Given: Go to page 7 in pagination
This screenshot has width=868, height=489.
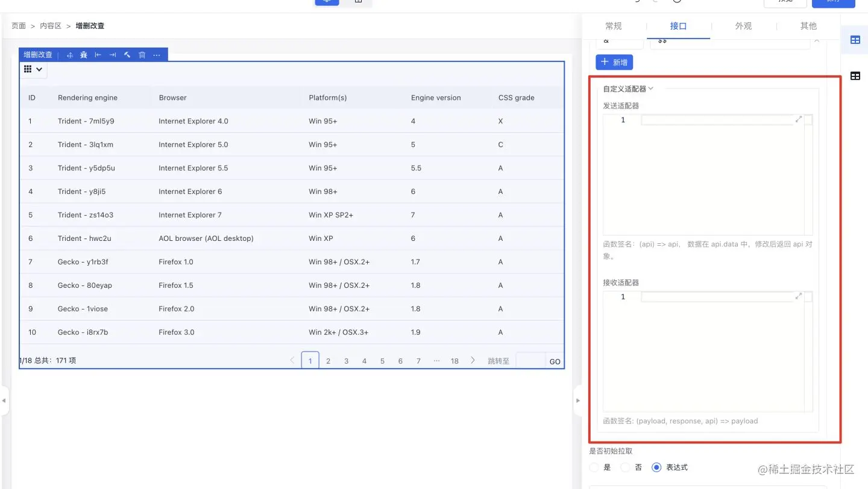Looking at the screenshot, I should coord(418,361).
